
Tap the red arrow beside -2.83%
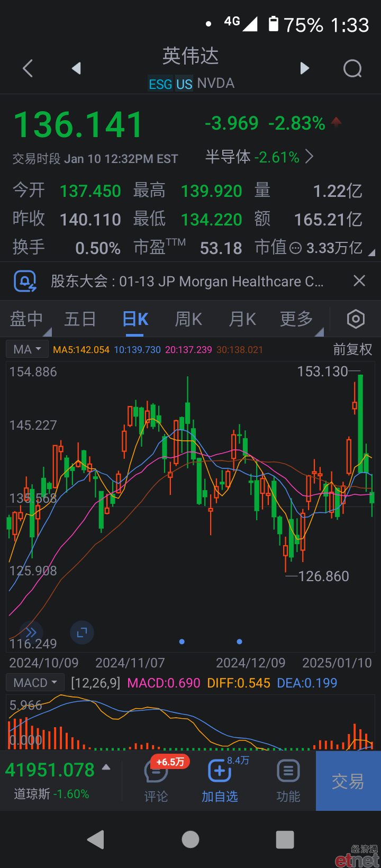(x=335, y=123)
